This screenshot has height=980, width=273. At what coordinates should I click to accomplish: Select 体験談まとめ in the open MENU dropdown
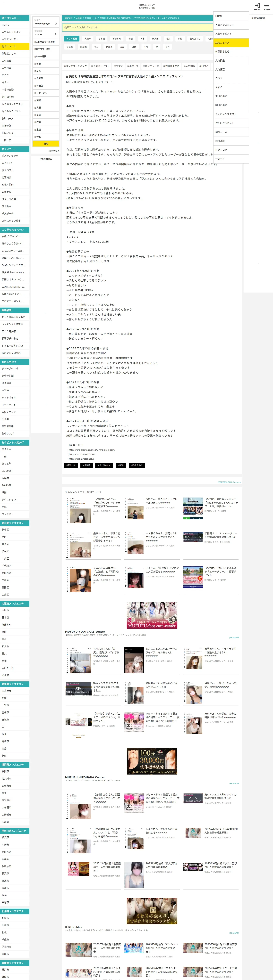231,52
